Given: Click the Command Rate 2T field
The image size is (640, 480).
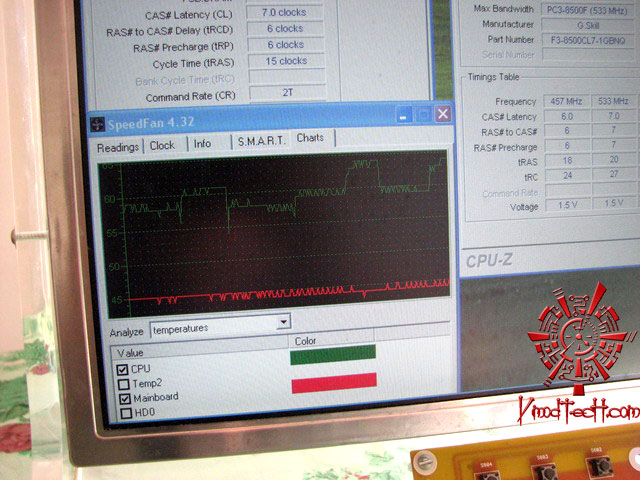Looking at the screenshot, I should (288, 93).
